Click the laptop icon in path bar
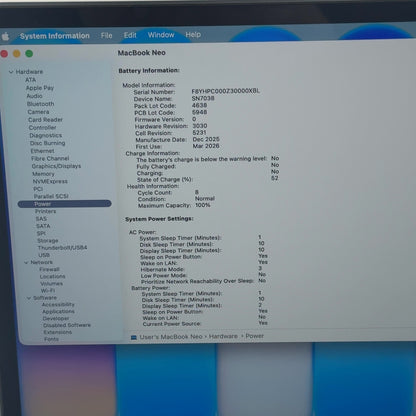 (x=134, y=337)
